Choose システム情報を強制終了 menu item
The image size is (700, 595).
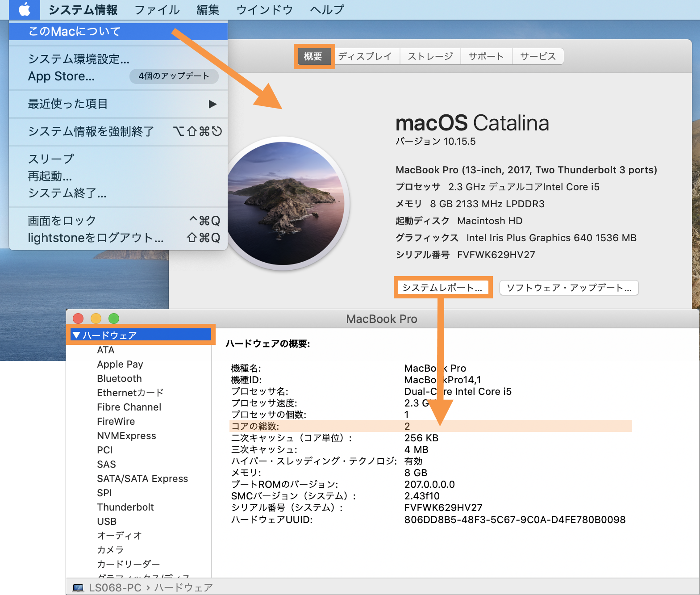(x=118, y=131)
